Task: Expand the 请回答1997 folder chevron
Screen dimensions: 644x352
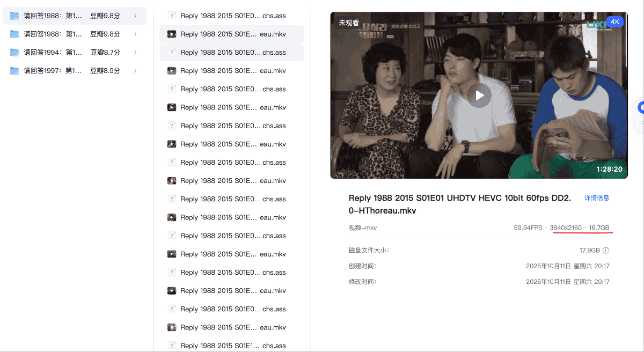Action: click(135, 71)
